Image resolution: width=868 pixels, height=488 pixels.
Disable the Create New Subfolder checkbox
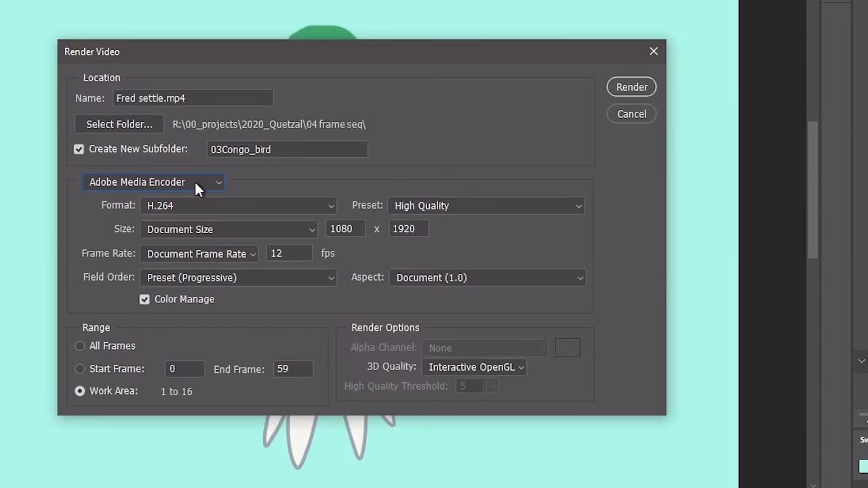click(x=79, y=148)
